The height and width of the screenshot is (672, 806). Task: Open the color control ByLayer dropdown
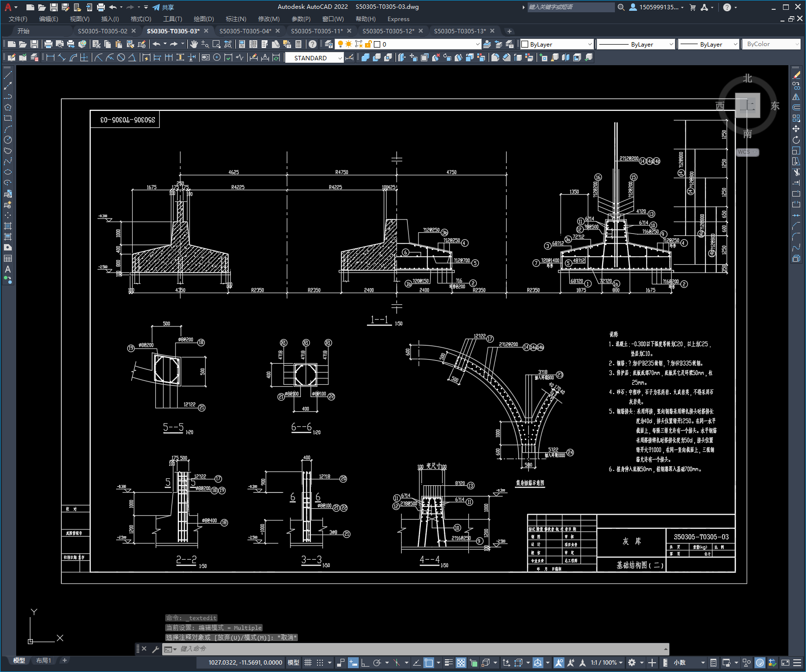(557, 44)
